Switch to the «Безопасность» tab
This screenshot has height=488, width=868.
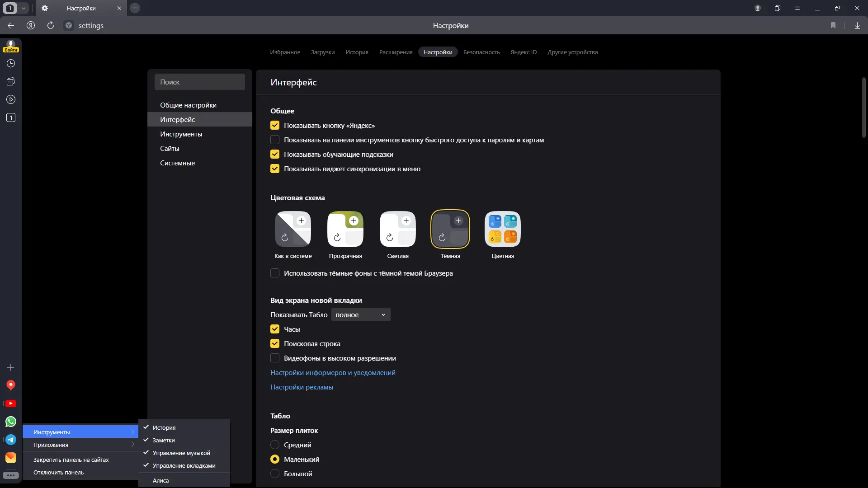[x=481, y=52]
